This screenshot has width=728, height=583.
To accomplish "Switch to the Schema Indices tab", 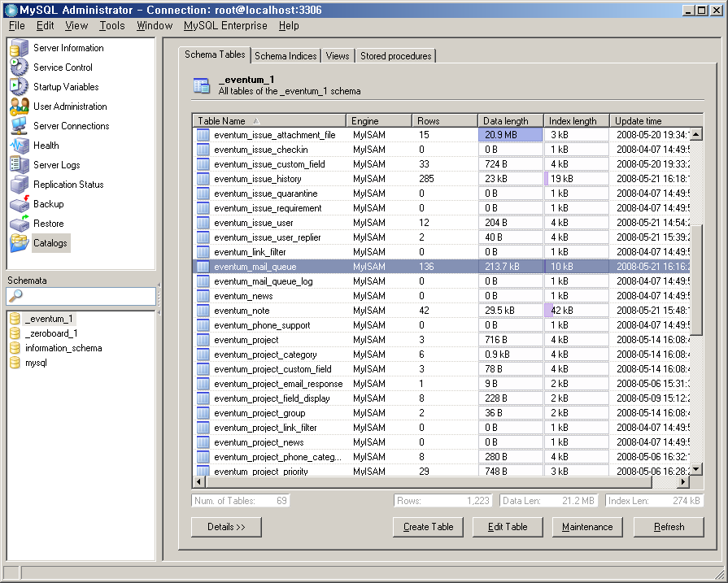I will [x=286, y=56].
